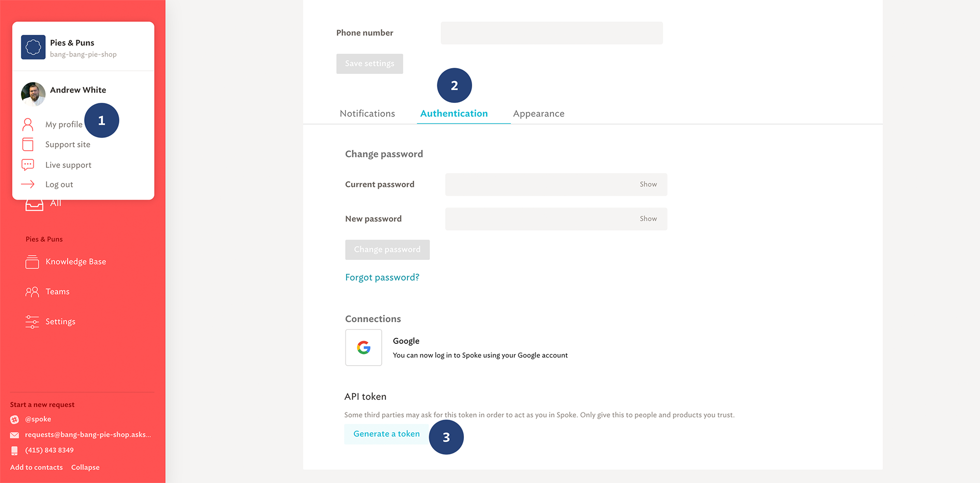The height and width of the screenshot is (483, 980).
Task: Click the Live support chat bubble icon
Action: [28, 165]
